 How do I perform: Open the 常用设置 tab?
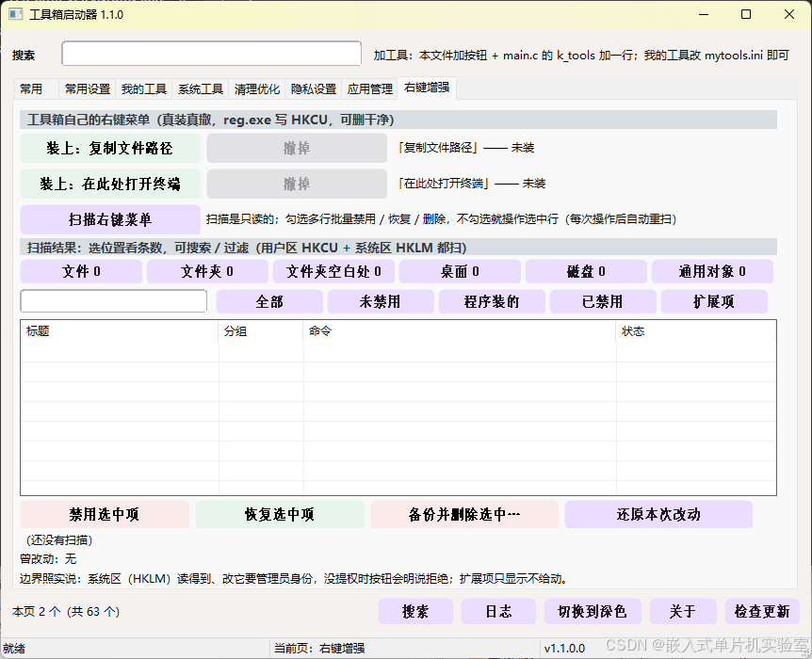(88, 89)
